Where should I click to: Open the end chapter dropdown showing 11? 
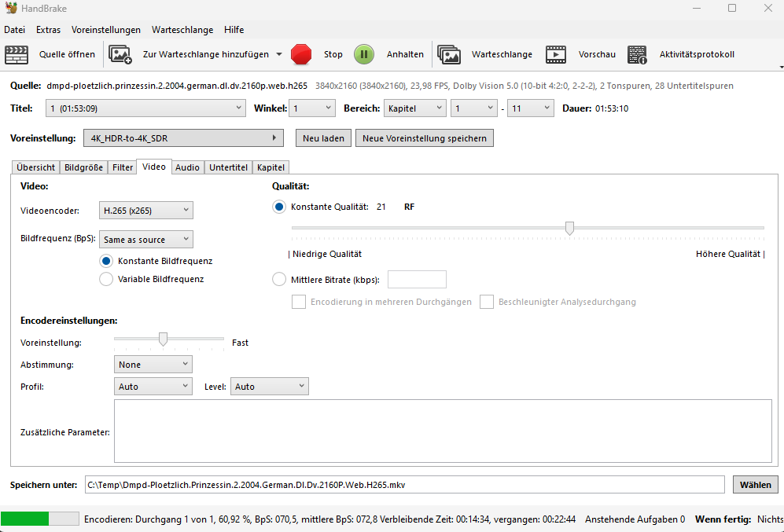click(531, 108)
